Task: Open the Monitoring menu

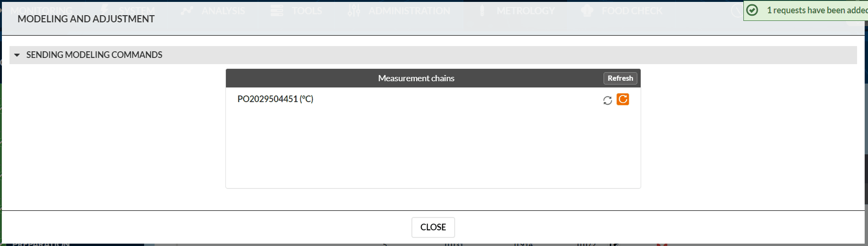Action: coord(41,10)
